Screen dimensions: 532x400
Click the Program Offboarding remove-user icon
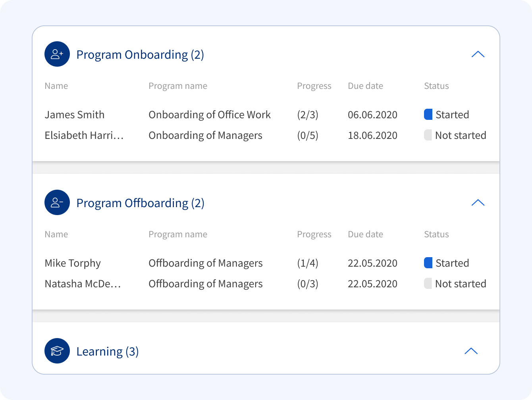(57, 202)
